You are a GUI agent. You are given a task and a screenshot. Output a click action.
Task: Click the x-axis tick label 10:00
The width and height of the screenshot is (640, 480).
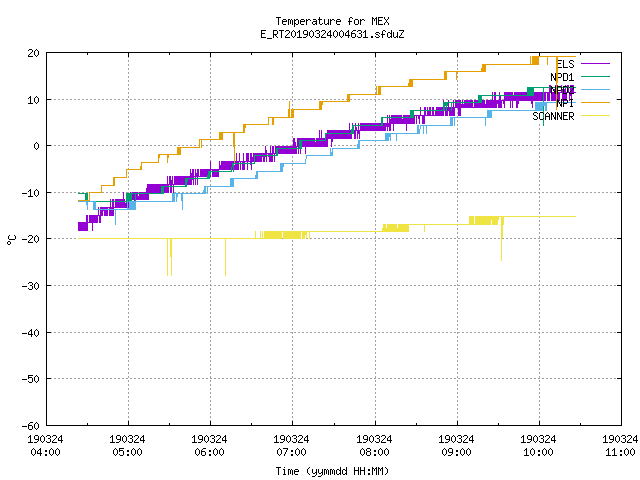coord(538,452)
